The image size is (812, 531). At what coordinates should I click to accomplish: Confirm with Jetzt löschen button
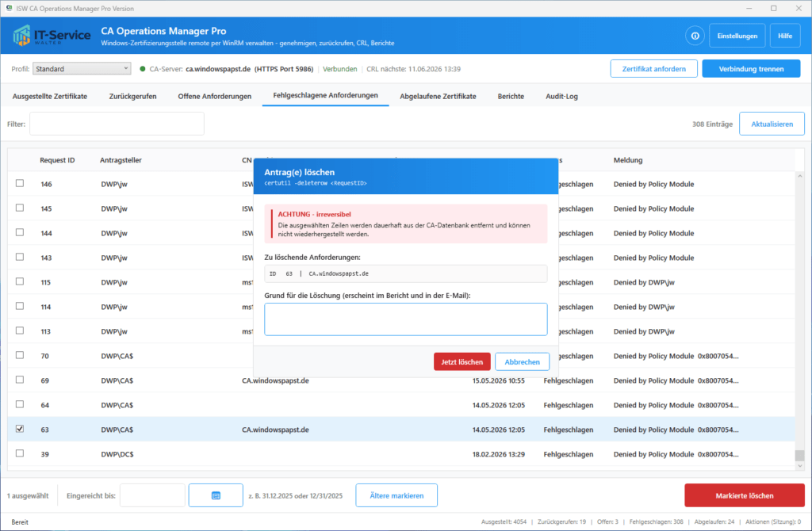point(462,361)
